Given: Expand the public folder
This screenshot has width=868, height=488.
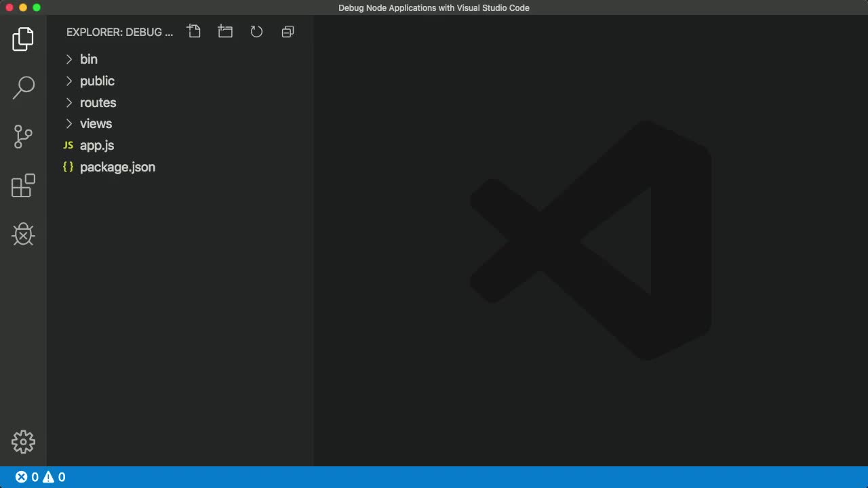Looking at the screenshot, I should coord(97,81).
